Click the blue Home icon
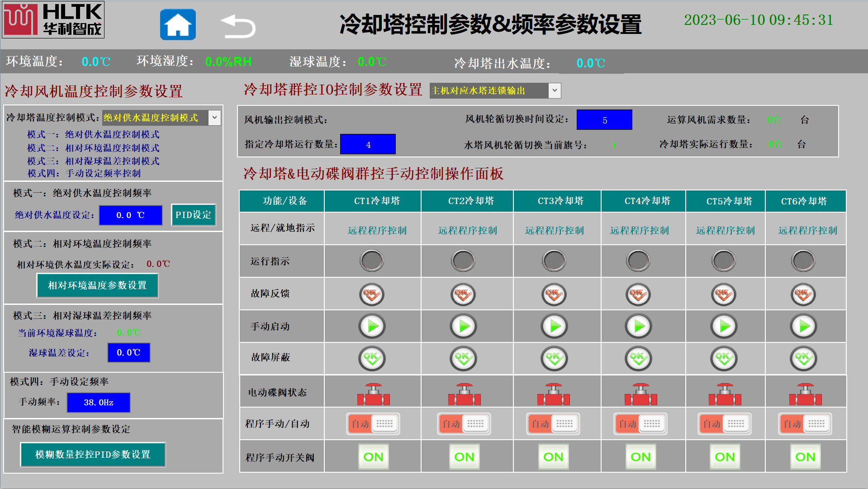This screenshot has height=489, width=868. (x=178, y=25)
